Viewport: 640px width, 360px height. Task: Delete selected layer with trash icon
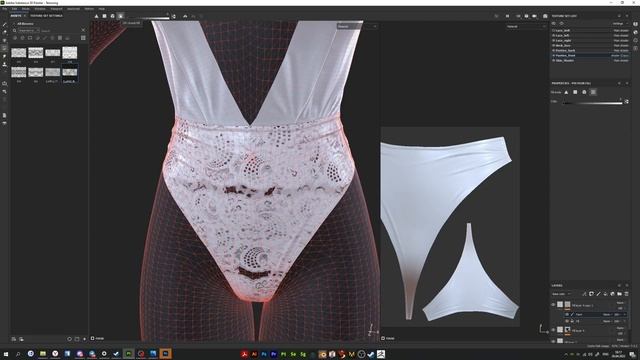[x=627, y=294]
